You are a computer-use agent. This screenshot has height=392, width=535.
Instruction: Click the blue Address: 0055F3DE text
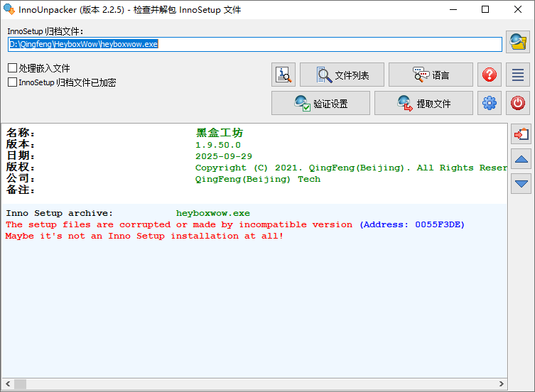tap(412, 224)
